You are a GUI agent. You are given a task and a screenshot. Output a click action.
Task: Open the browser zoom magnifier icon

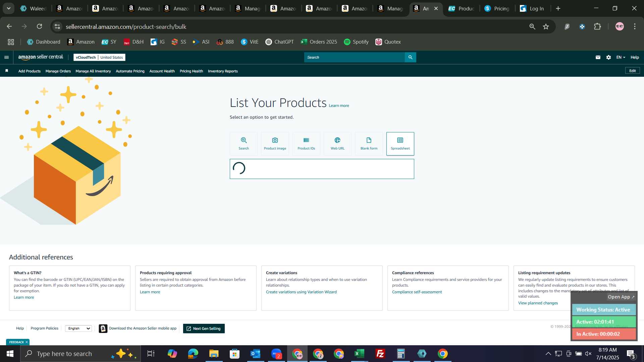tap(532, 26)
